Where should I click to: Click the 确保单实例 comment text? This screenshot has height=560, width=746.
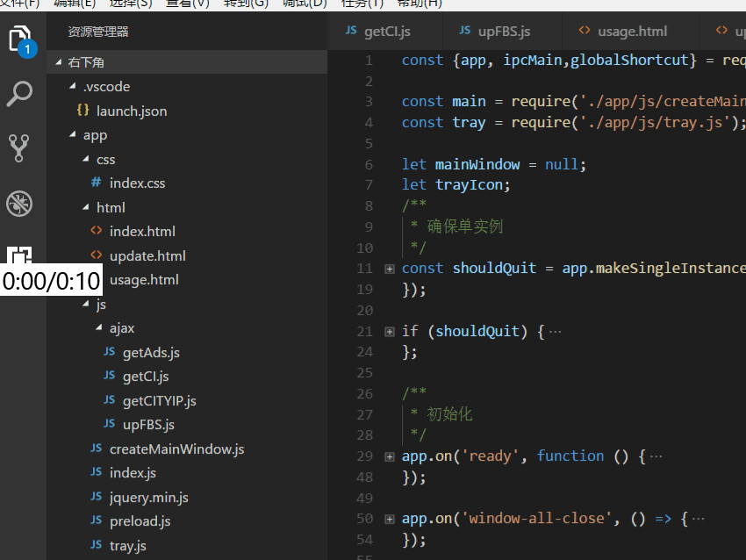pyautogui.click(x=465, y=226)
